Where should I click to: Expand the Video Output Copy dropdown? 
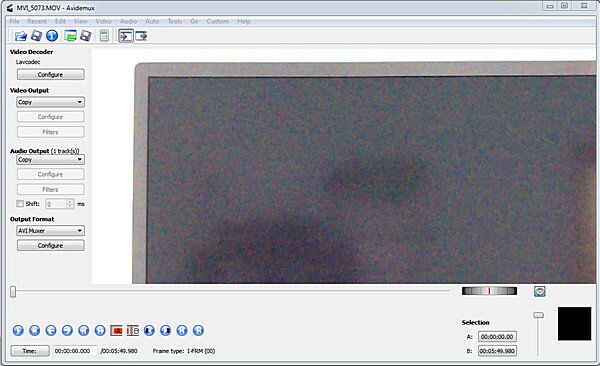(x=51, y=102)
